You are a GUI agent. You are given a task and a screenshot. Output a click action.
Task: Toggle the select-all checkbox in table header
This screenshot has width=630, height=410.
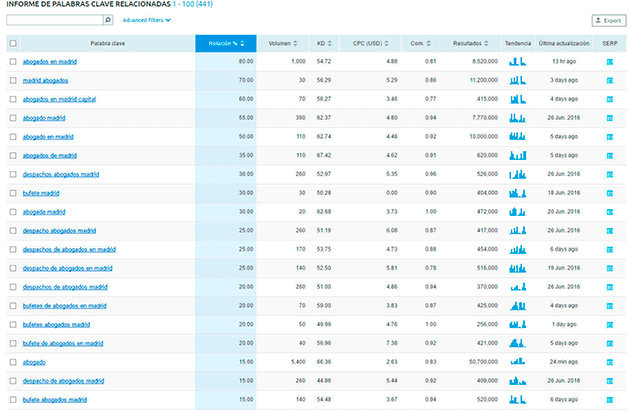pyautogui.click(x=13, y=43)
